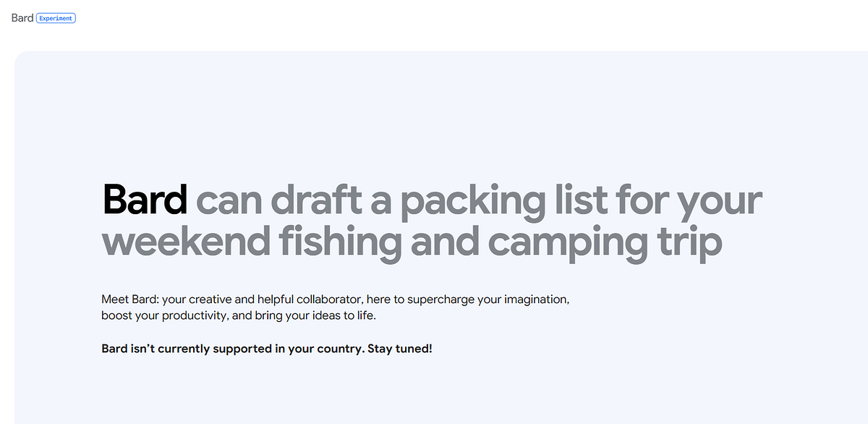Click the headline word 'your' before the line break
868x424 pixels.
click(x=720, y=203)
